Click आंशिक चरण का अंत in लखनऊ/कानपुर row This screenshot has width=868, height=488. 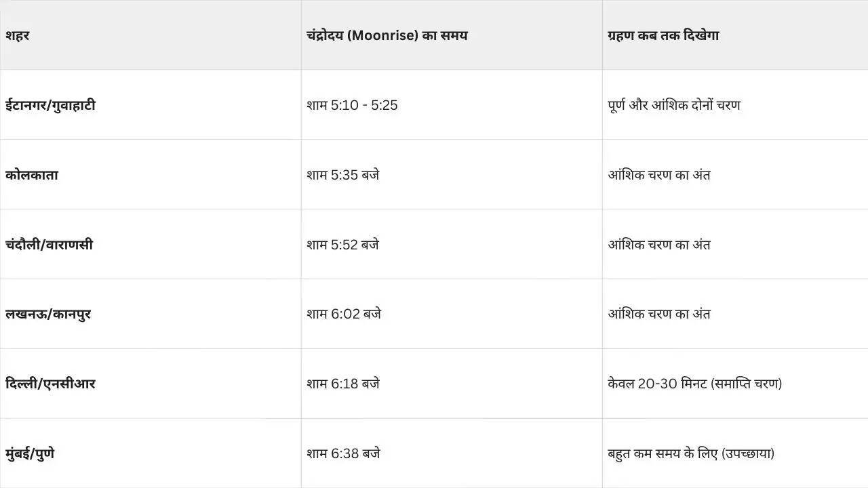659,314
